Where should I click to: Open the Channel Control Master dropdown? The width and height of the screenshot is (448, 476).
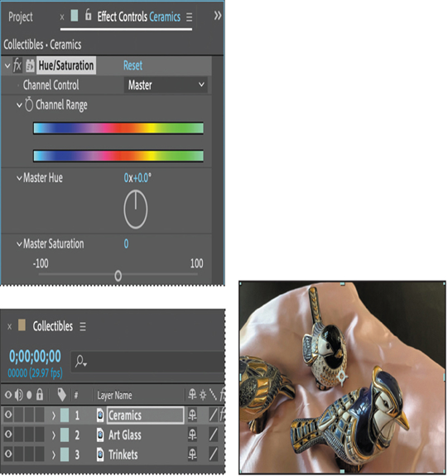tap(166, 85)
